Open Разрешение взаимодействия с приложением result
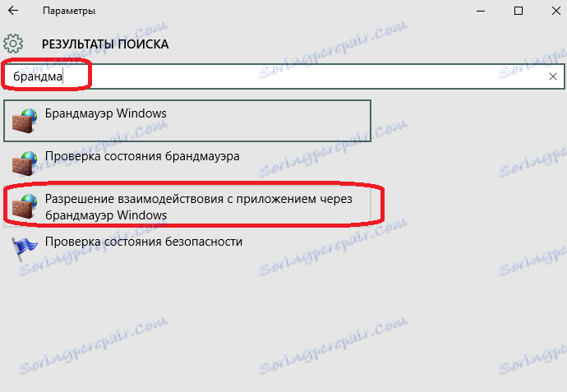This screenshot has width=567, height=392. pyautogui.click(x=187, y=206)
